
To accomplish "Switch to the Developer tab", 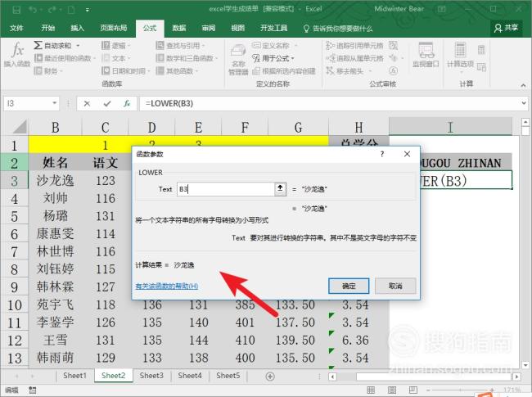I will pyautogui.click(x=273, y=28).
